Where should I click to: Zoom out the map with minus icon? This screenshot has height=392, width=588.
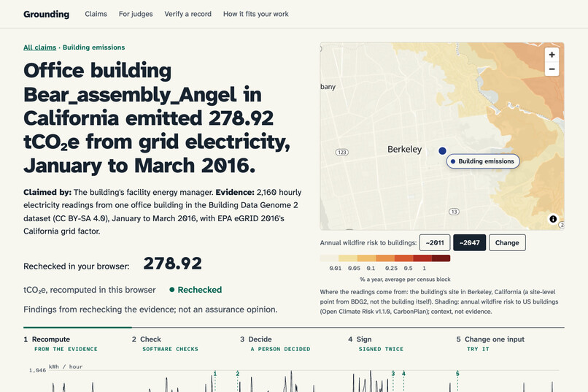pos(552,69)
